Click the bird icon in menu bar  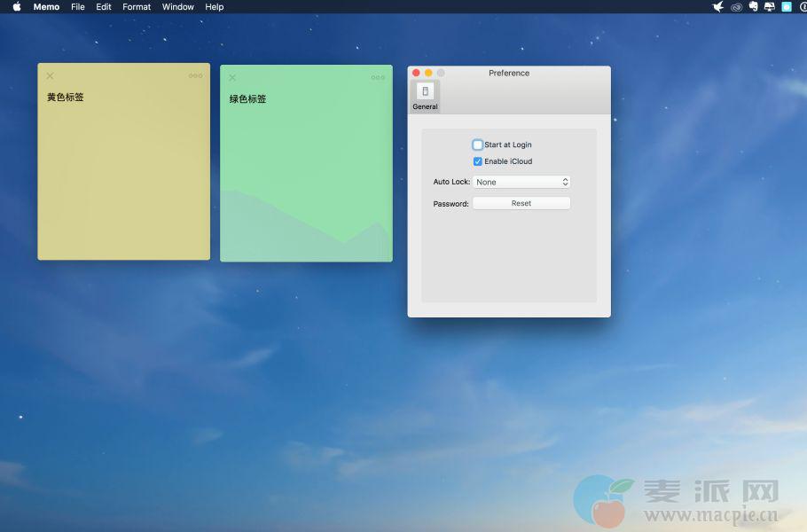click(718, 7)
